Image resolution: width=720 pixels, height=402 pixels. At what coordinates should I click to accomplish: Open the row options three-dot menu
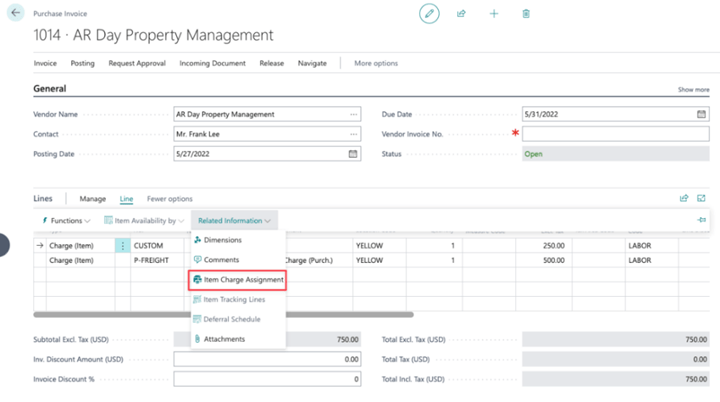tap(123, 245)
